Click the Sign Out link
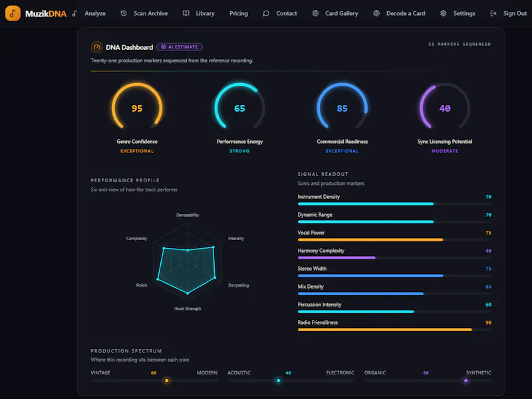Viewport: 532px width, 399px height. (x=515, y=13)
